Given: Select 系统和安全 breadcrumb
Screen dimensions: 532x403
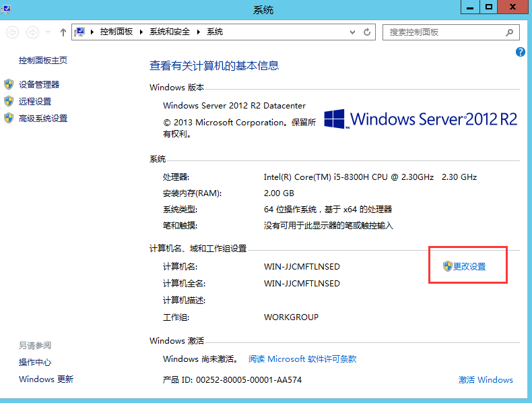Looking at the screenshot, I should coord(170,32).
